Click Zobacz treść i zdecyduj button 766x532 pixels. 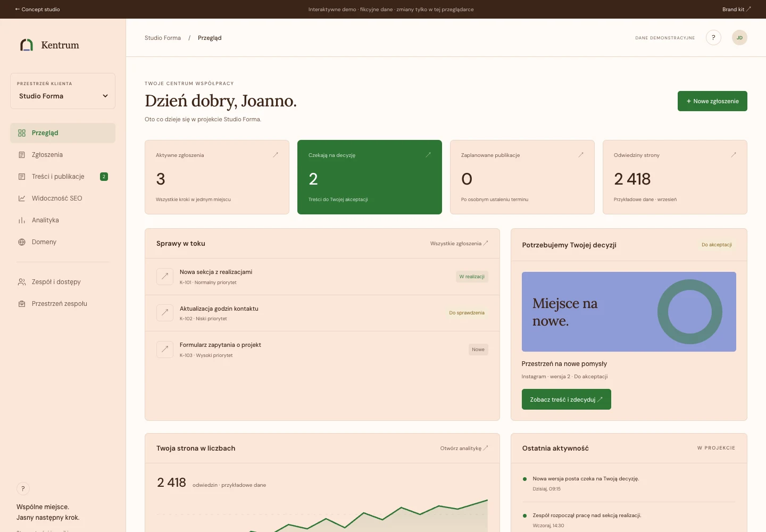pos(566,400)
